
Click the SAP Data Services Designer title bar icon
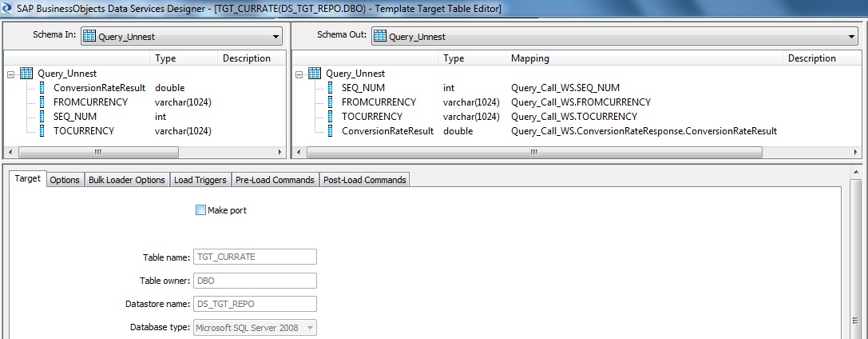point(7,8)
